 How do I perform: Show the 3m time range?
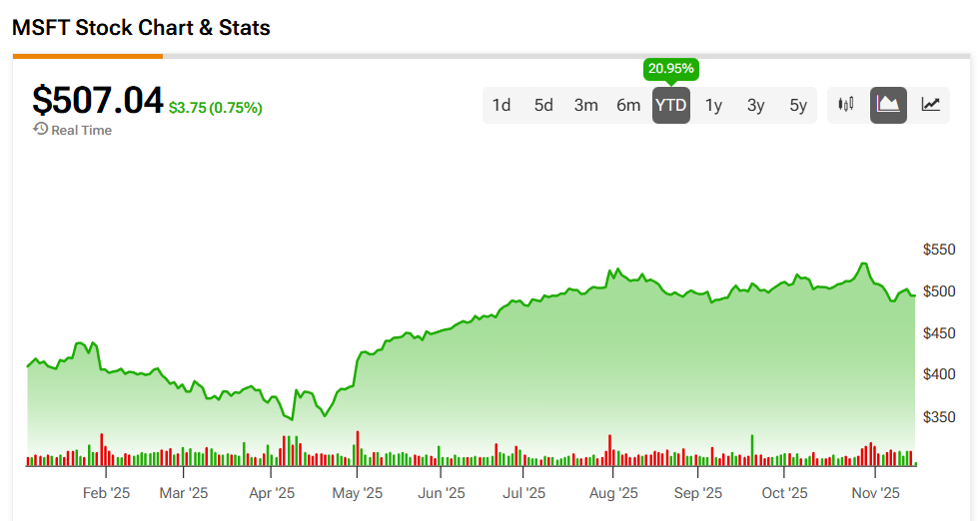click(x=585, y=105)
